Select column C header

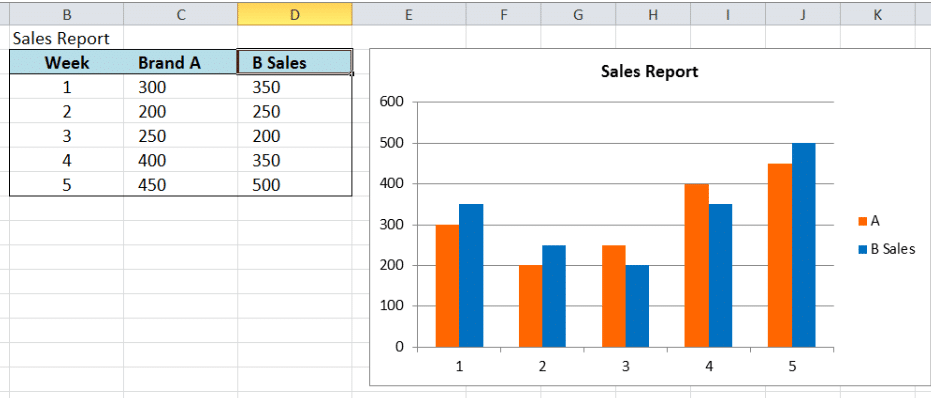pyautogui.click(x=181, y=15)
